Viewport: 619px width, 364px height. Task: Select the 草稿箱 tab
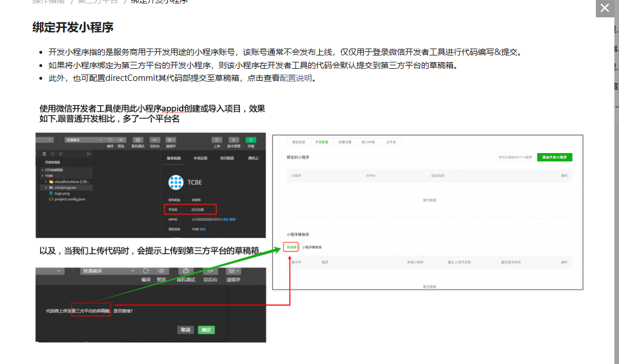[x=292, y=247]
